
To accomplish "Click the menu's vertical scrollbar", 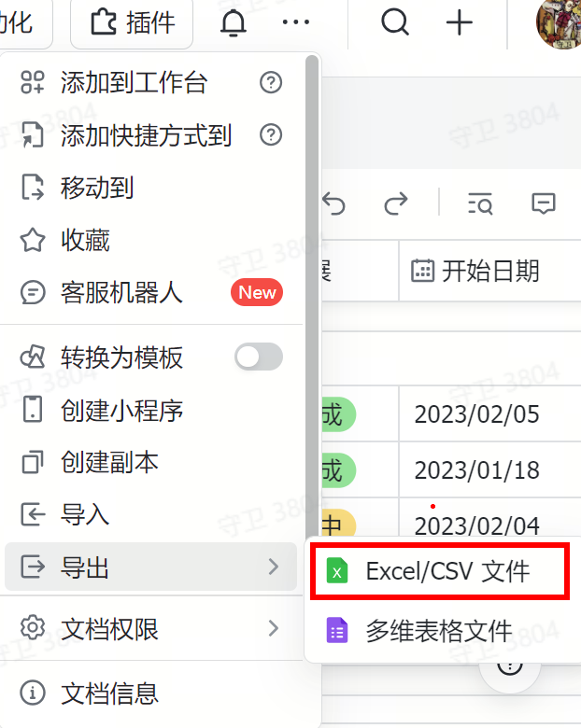I will [312, 297].
